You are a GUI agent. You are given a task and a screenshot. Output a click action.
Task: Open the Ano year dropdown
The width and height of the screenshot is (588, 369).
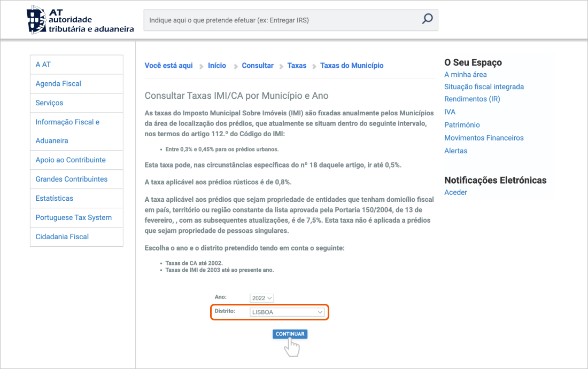[x=262, y=298]
